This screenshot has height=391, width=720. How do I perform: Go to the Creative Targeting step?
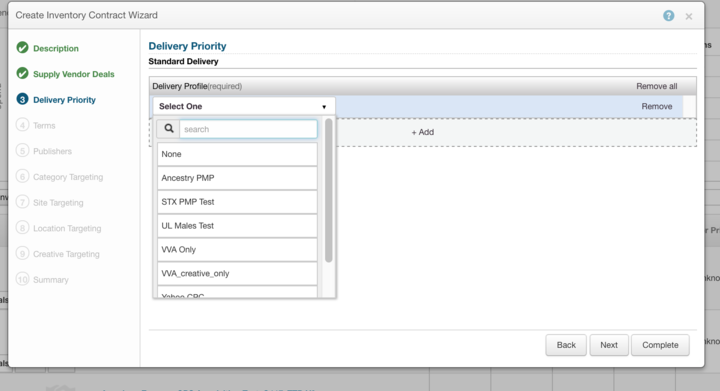point(66,254)
